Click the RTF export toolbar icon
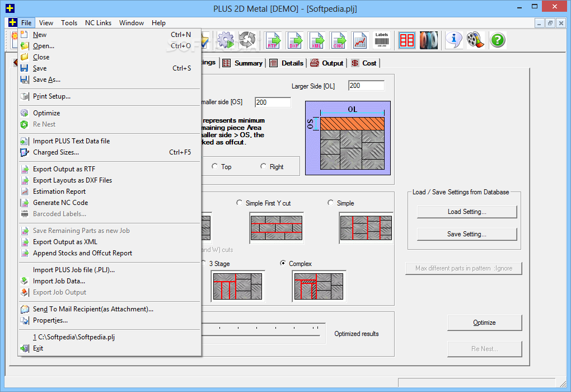 coord(273,40)
